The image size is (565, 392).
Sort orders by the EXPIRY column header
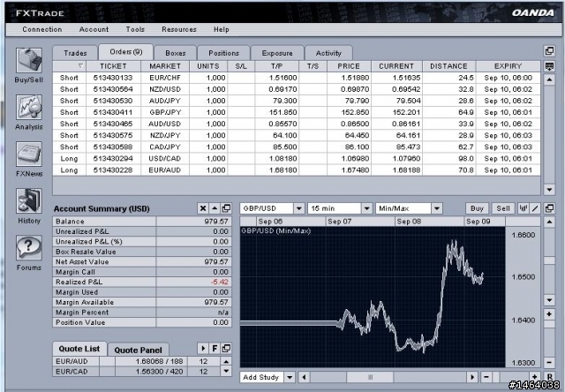508,66
